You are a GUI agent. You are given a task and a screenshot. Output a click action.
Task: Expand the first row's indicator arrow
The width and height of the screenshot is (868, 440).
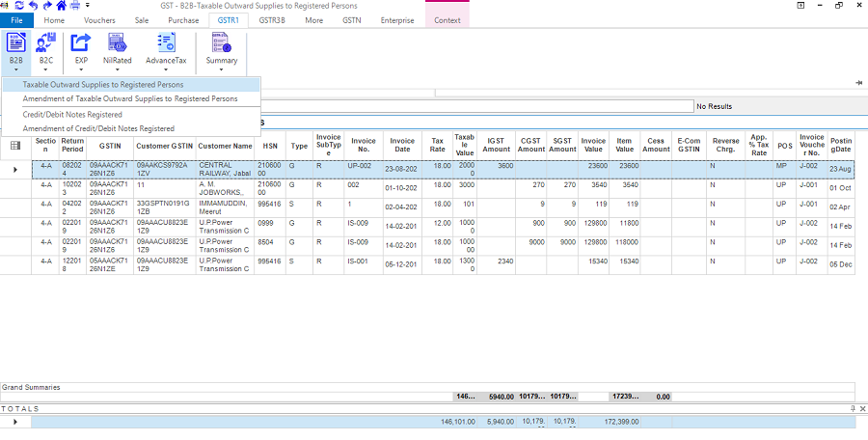[x=14, y=170]
